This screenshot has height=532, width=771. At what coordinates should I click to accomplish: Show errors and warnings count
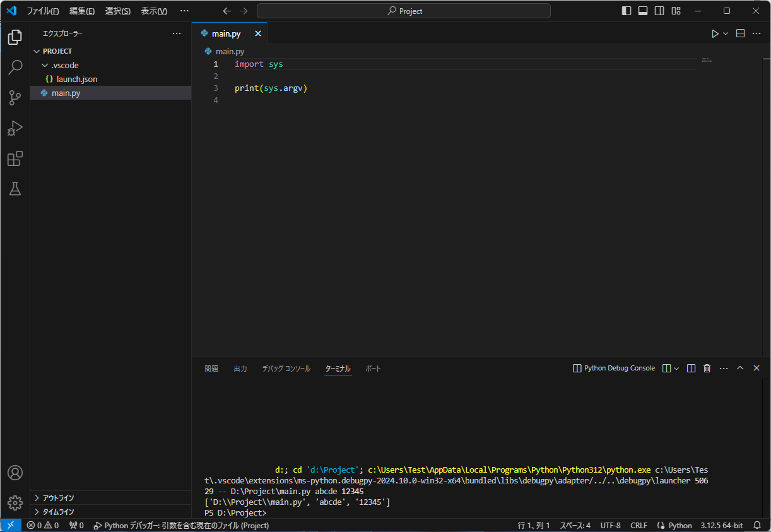tap(43, 525)
